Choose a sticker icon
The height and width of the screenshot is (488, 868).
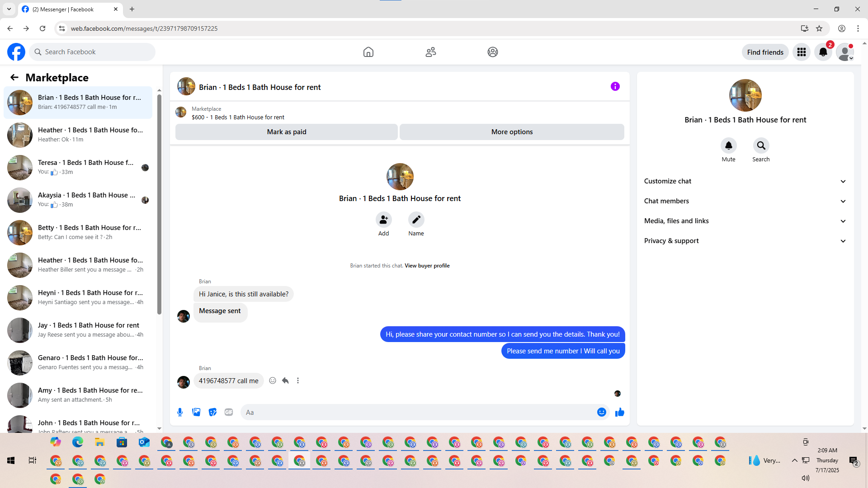212,412
